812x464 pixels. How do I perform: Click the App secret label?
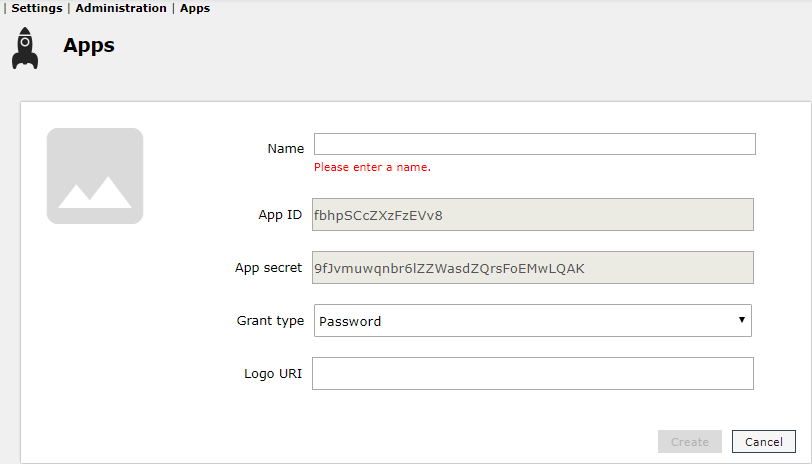point(268,268)
